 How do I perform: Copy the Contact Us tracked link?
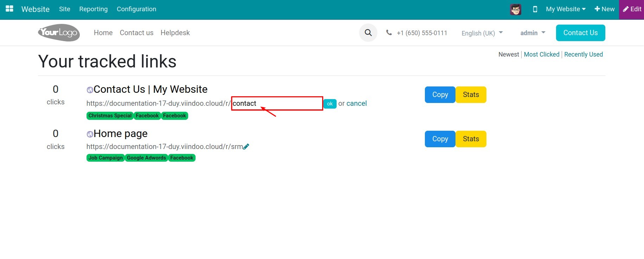(x=440, y=95)
